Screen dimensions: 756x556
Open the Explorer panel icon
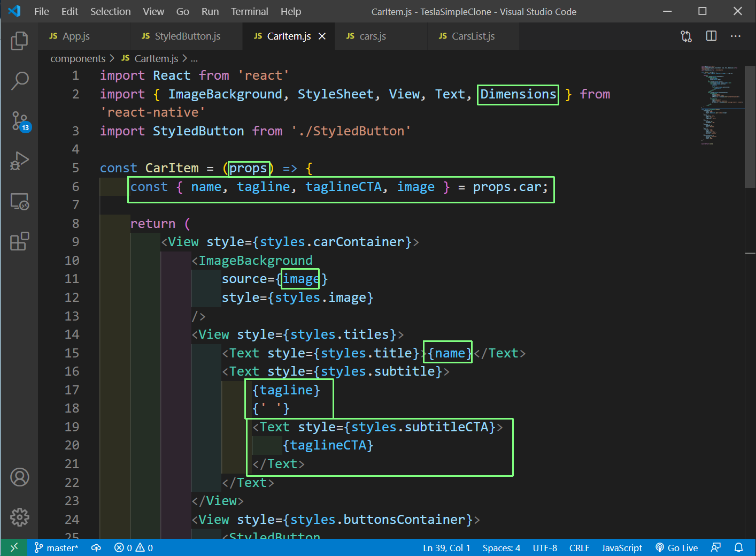[19, 41]
